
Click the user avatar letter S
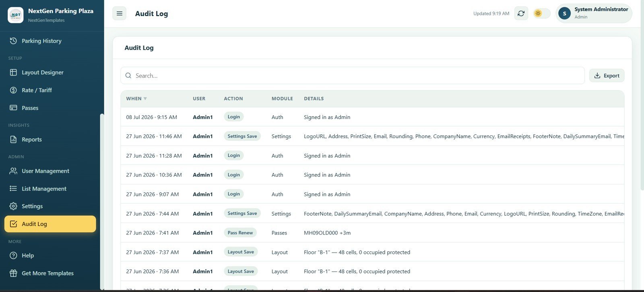[x=564, y=13]
